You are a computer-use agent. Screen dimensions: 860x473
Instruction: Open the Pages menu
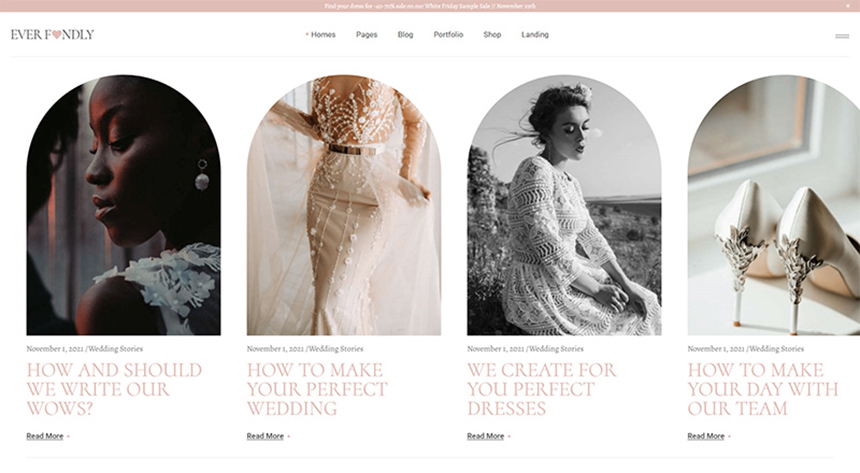point(366,35)
